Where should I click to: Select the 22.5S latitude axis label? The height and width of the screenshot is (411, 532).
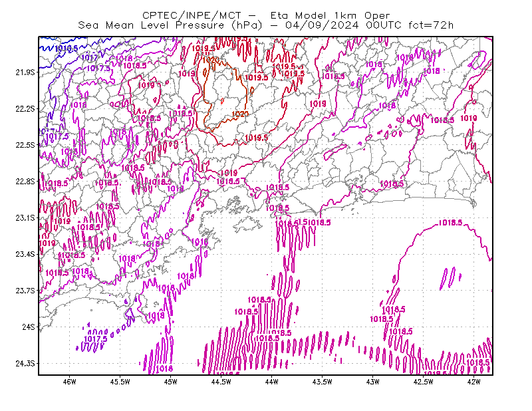click(x=25, y=145)
